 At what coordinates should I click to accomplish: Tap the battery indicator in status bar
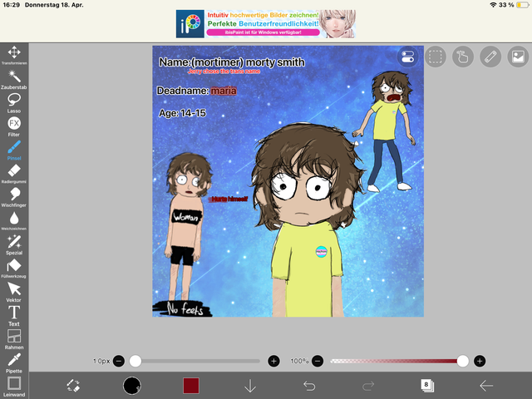(523, 5)
